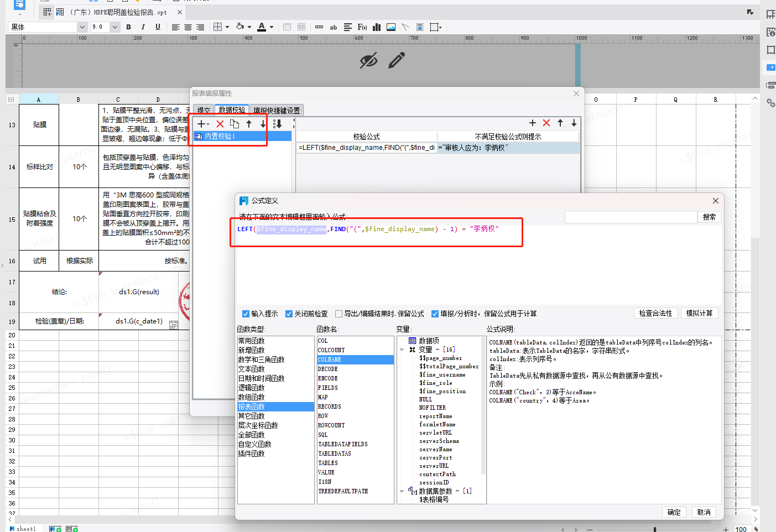
Task: Delete the selected validation with red X
Action: [220, 124]
